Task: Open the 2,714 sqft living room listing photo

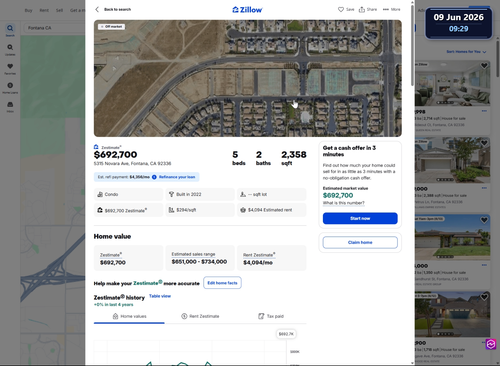Action: pyautogui.click(x=452, y=83)
